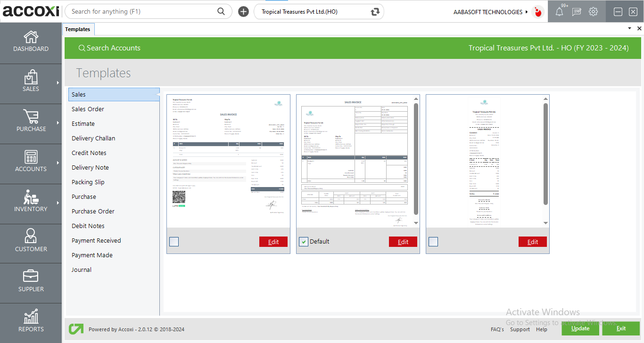This screenshot has width=644, height=343.
Task: Open the Templates tab dropdown arrow
Action: click(x=629, y=28)
